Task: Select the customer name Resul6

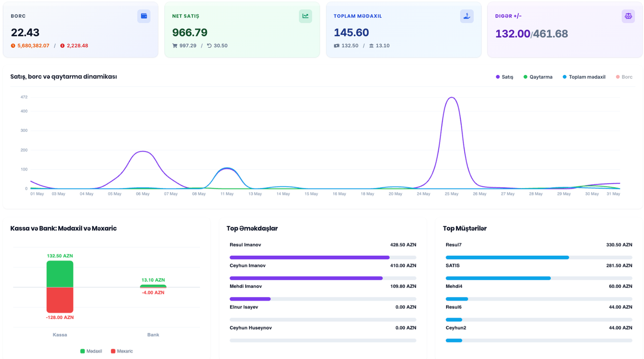Action: (454, 307)
